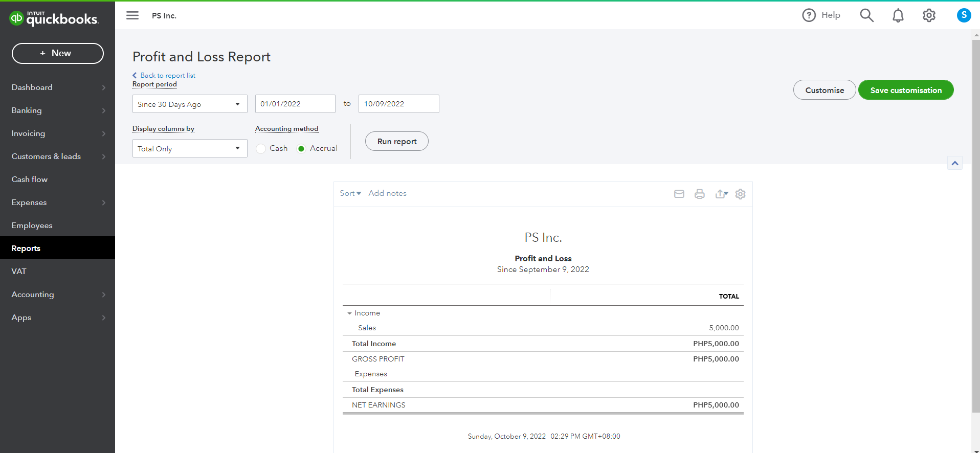The width and height of the screenshot is (980, 453).
Task: Click the TOTAL column header
Action: (729, 297)
